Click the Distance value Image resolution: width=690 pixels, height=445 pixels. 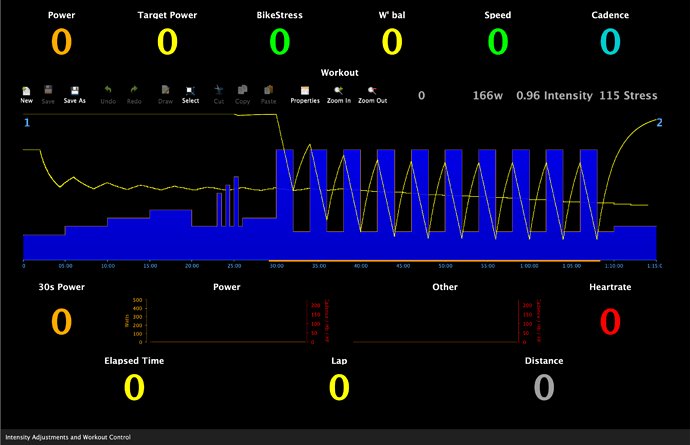pos(544,388)
